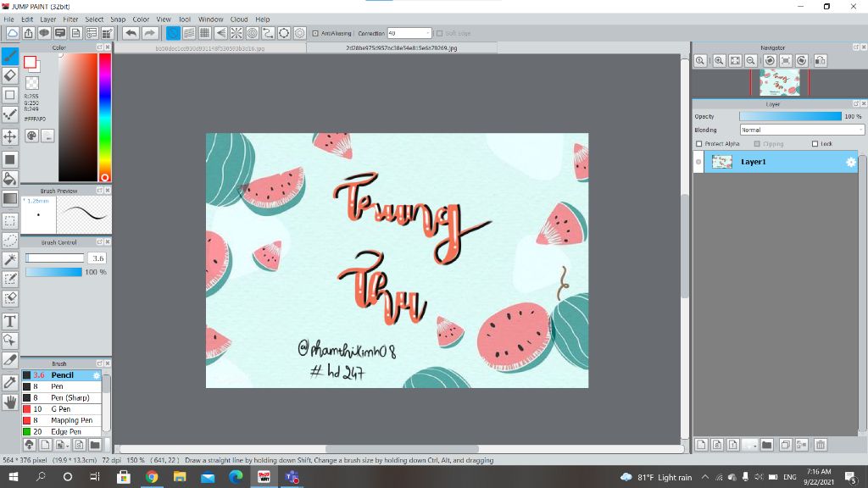
Task: Delete layer using trash icon
Action: tap(821, 445)
